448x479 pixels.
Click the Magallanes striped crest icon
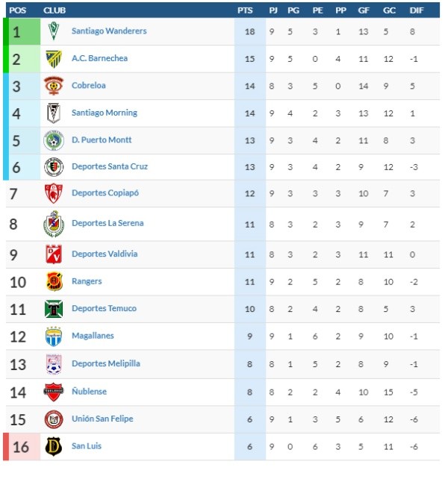coord(54,336)
